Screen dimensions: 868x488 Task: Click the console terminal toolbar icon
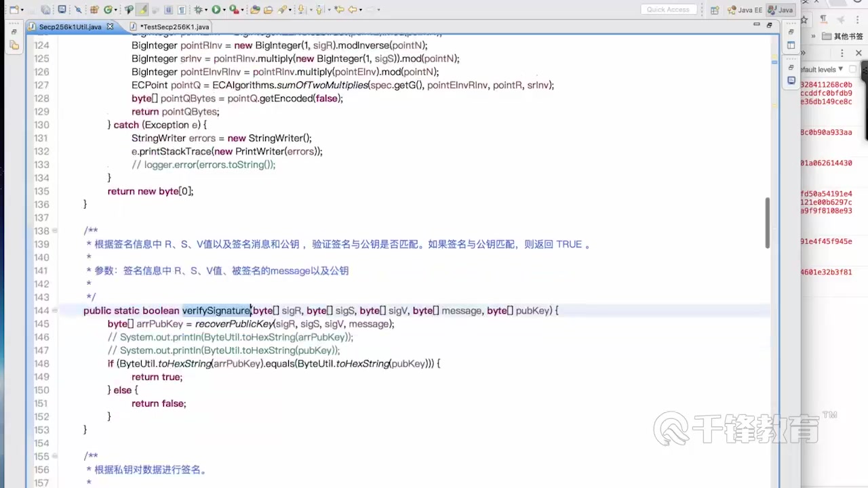(62, 9)
